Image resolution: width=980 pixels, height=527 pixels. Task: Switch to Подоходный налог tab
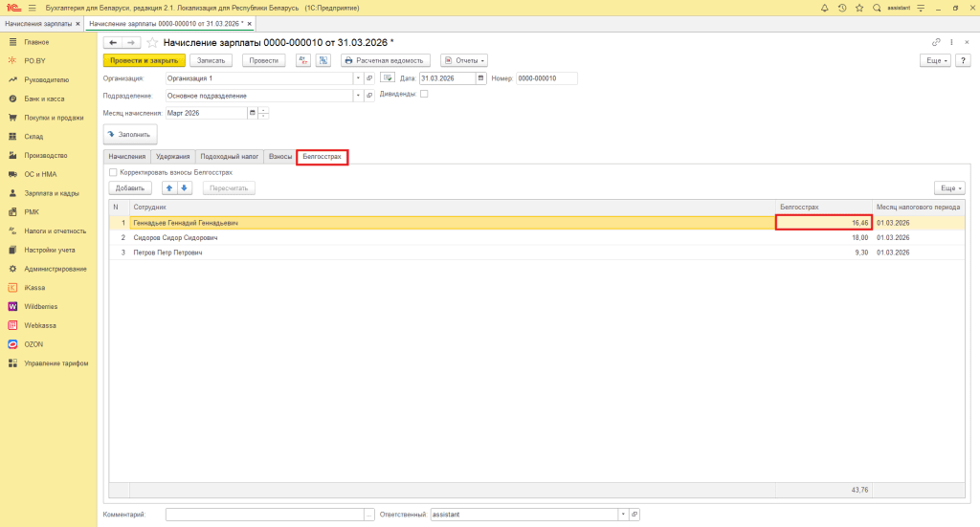(230, 157)
